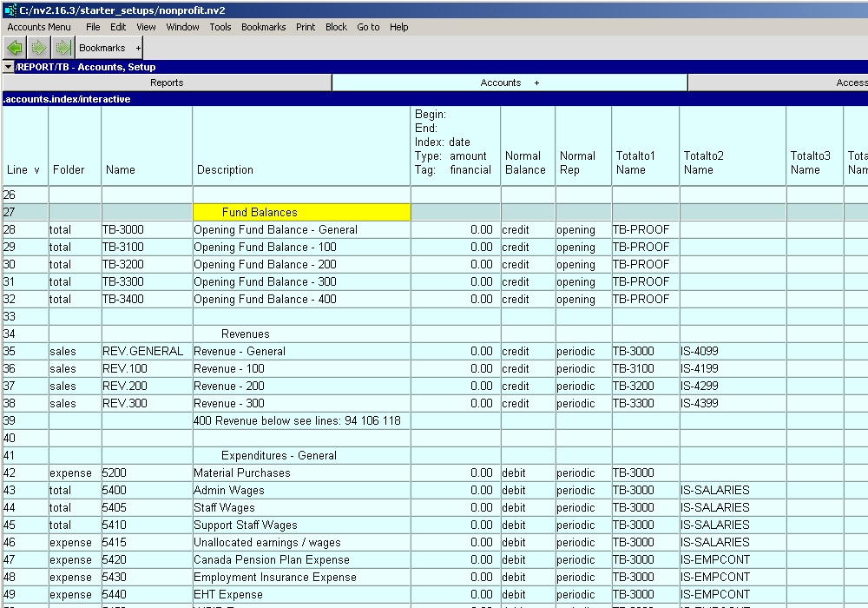Click the forward arrow toolbar icon
The width and height of the screenshot is (868, 608).
pyautogui.click(x=39, y=48)
